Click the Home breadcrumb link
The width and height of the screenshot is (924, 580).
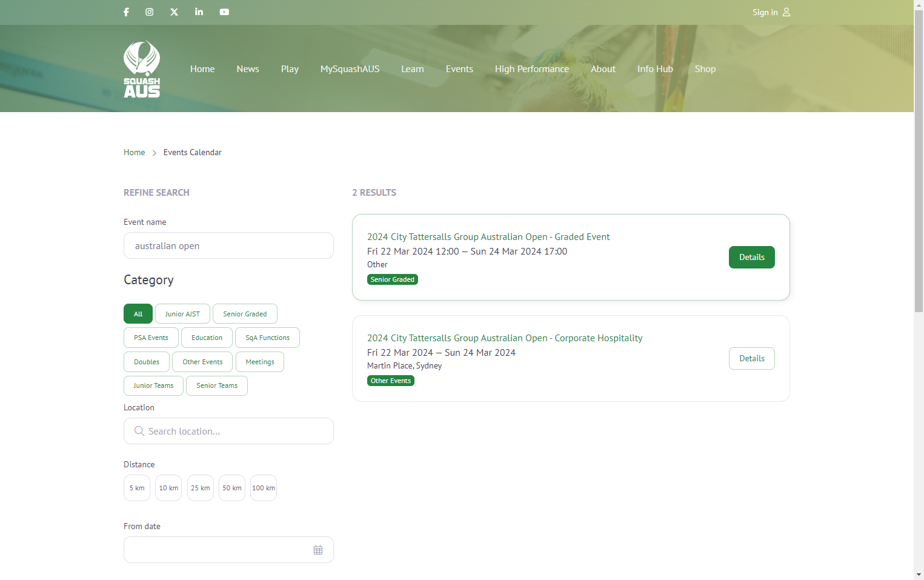(135, 152)
